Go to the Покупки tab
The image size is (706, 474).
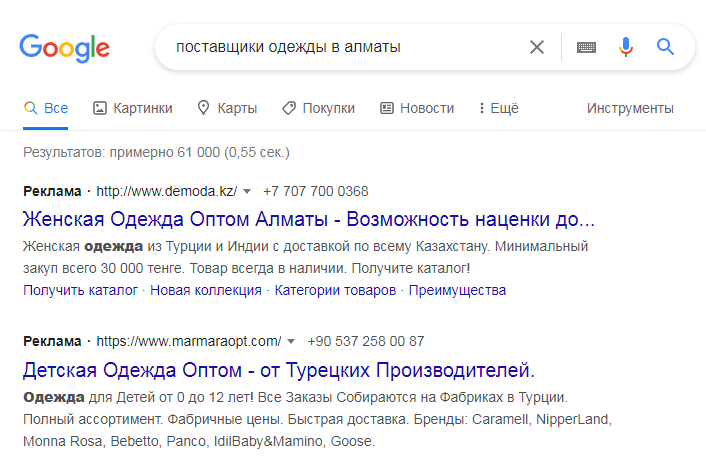[x=319, y=108]
